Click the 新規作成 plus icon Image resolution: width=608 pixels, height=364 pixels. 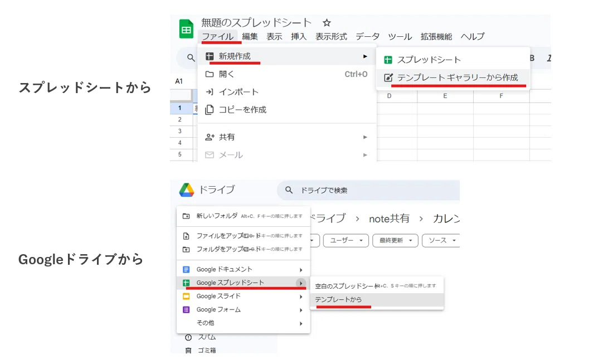(x=210, y=56)
